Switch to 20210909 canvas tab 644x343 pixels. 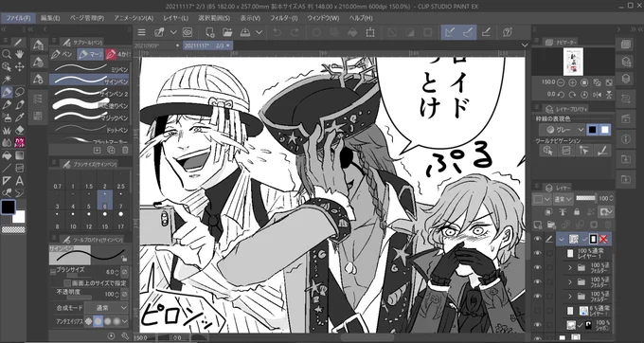coord(158,45)
